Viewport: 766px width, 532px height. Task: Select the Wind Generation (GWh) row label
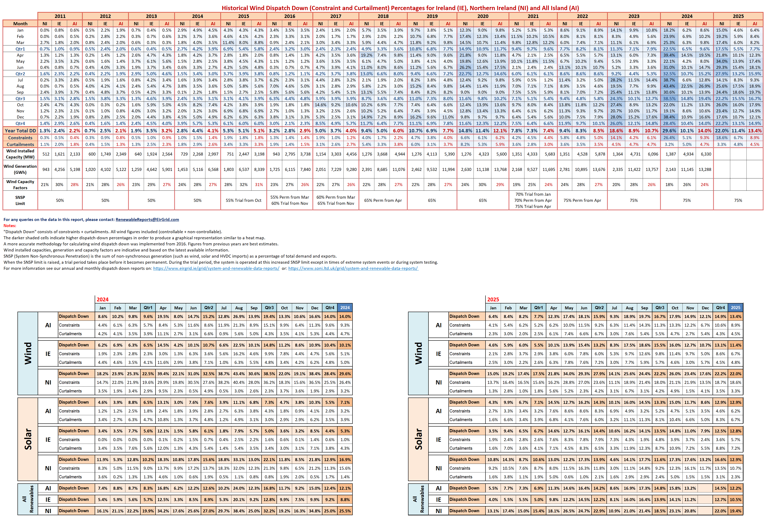(x=20, y=169)
